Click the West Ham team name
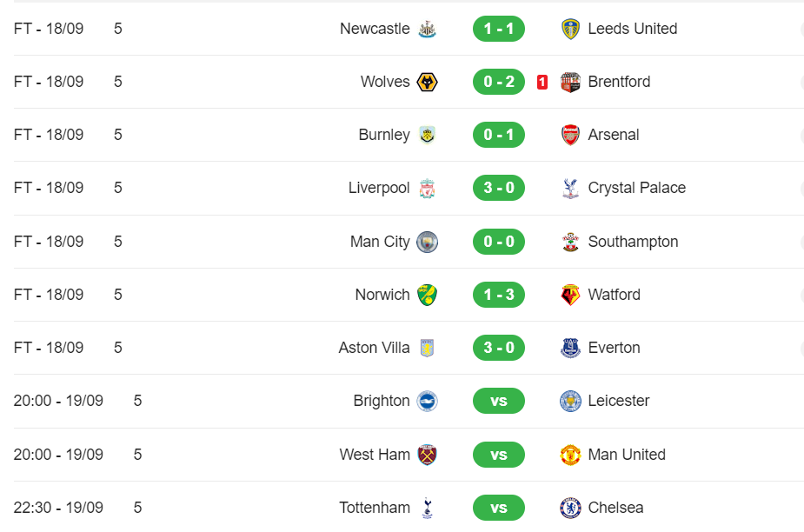The height and width of the screenshot is (532, 804). 375,455
